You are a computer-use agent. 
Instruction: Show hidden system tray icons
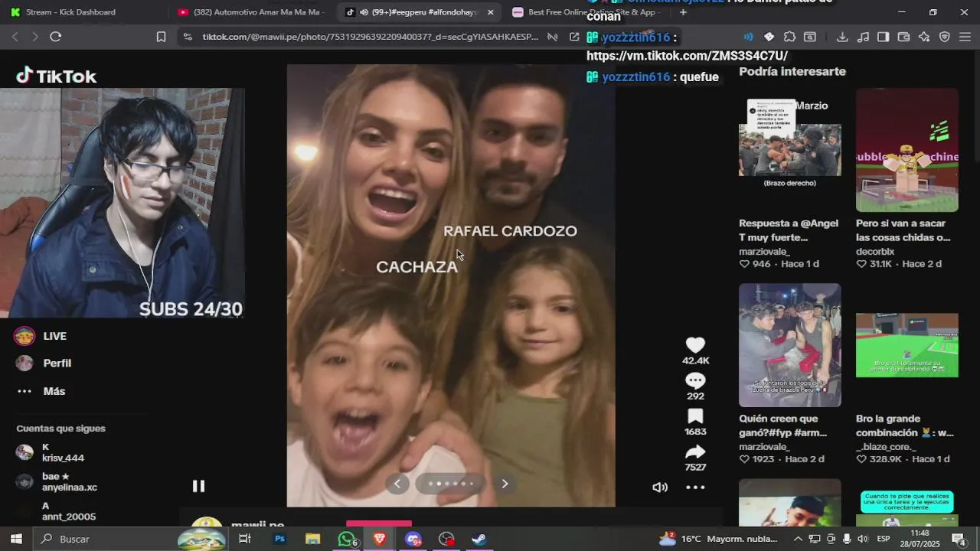[798, 539]
